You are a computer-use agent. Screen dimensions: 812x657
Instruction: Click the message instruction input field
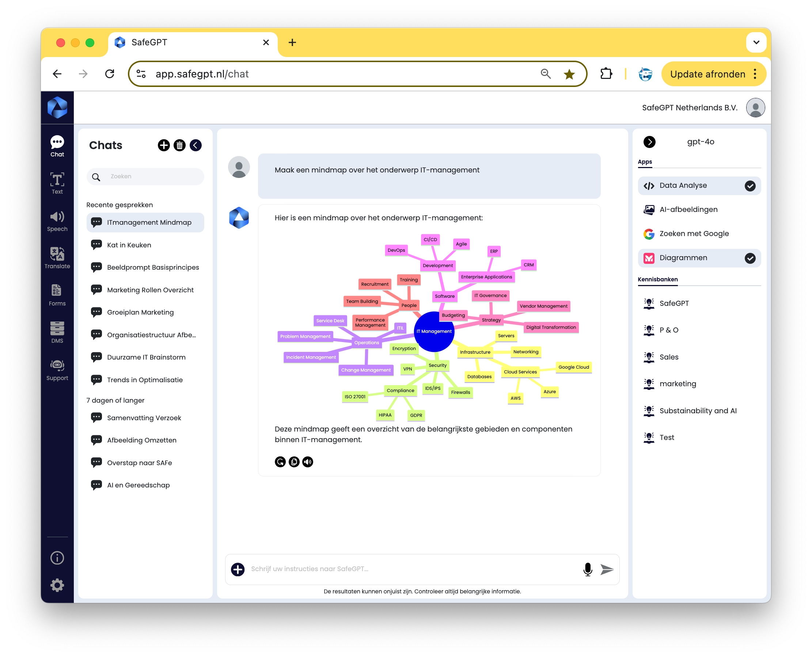(x=413, y=569)
